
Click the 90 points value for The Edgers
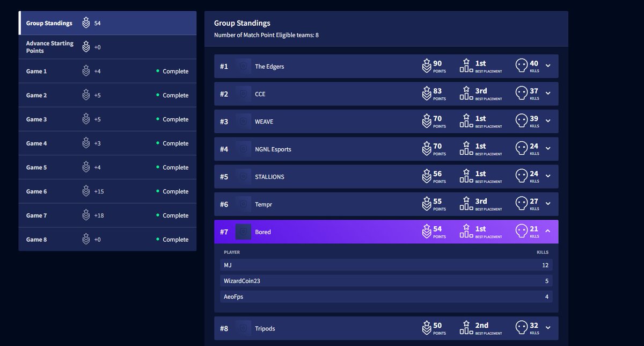pos(437,63)
